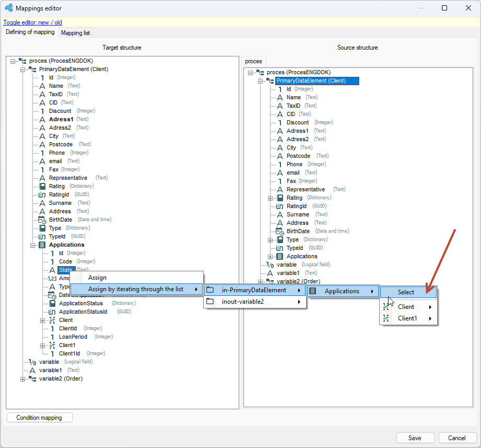Screen dimensions: 481x448
Task: Click the structure icon next to variable2 (Order) in Target structure
Action: point(32,378)
